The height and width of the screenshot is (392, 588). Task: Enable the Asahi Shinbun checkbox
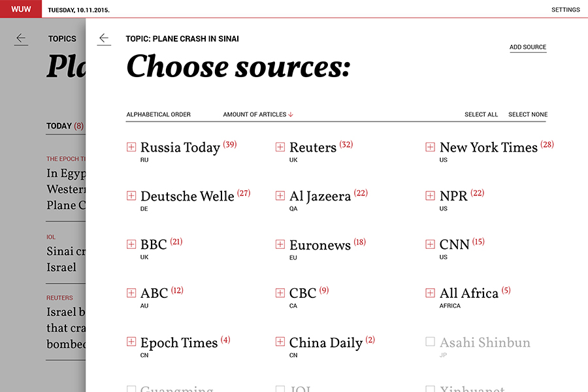[x=430, y=342]
